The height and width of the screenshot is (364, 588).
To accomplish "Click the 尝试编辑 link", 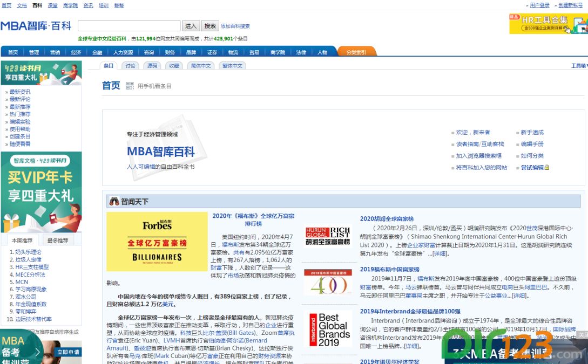I will tap(532, 167).
